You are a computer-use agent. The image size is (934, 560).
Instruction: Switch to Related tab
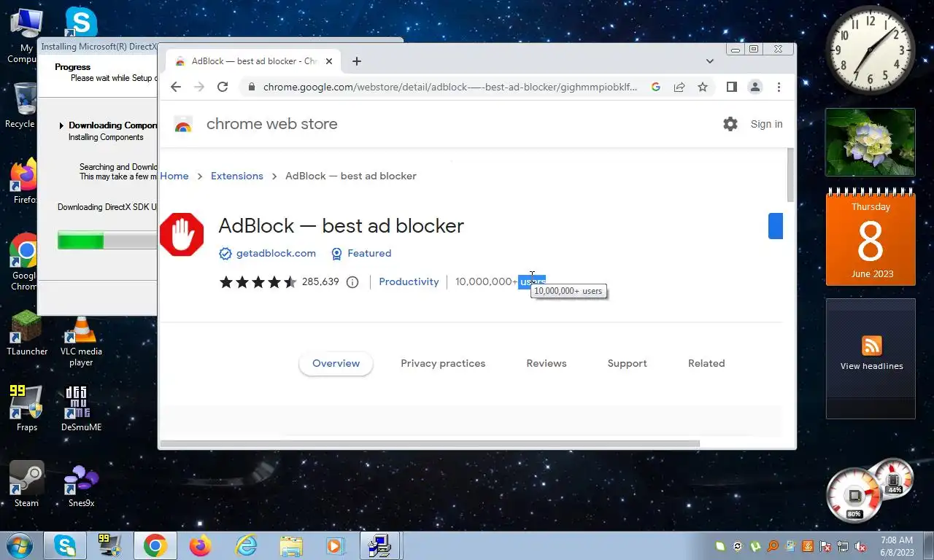tap(706, 363)
